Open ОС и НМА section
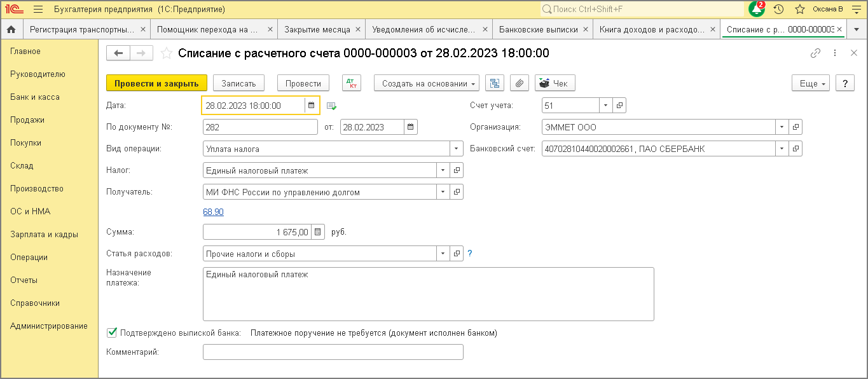The height and width of the screenshot is (379, 868). click(30, 211)
